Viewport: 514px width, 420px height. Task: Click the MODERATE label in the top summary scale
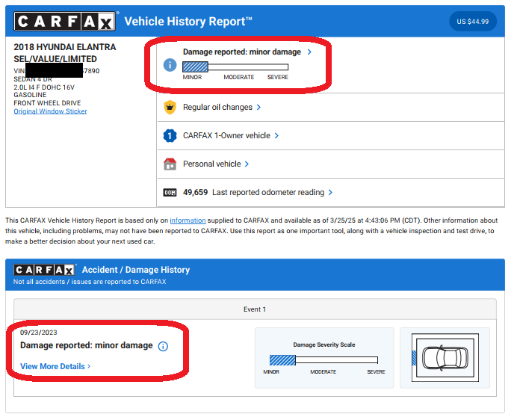click(x=238, y=77)
